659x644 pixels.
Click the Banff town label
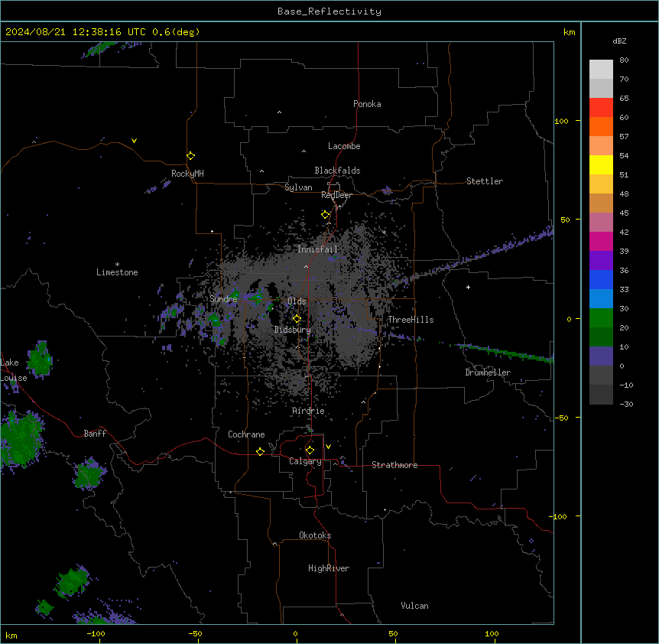(x=95, y=434)
